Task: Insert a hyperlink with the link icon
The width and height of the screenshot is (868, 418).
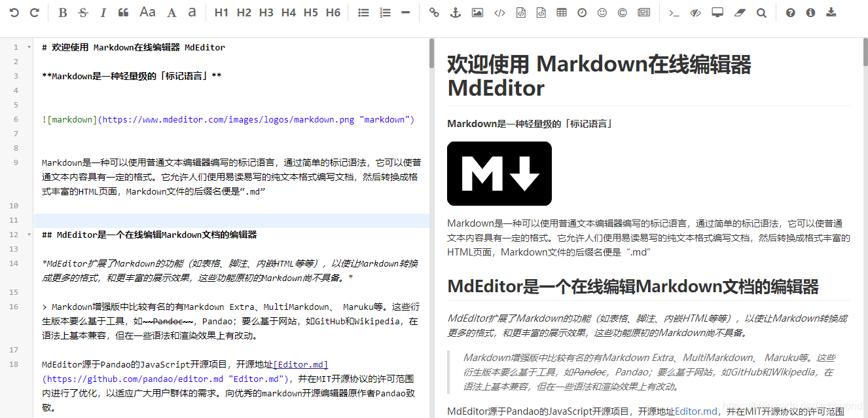Action: click(x=433, y=12)
